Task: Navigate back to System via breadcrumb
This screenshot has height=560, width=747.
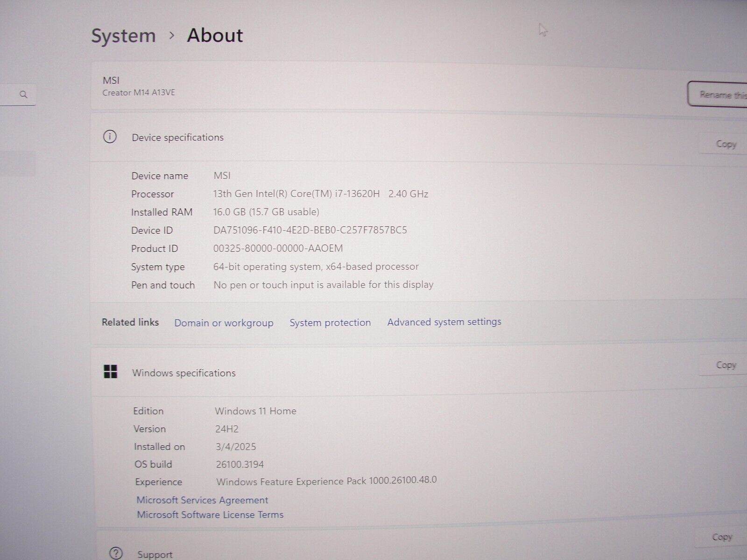Action: click(x=123, y=35)
